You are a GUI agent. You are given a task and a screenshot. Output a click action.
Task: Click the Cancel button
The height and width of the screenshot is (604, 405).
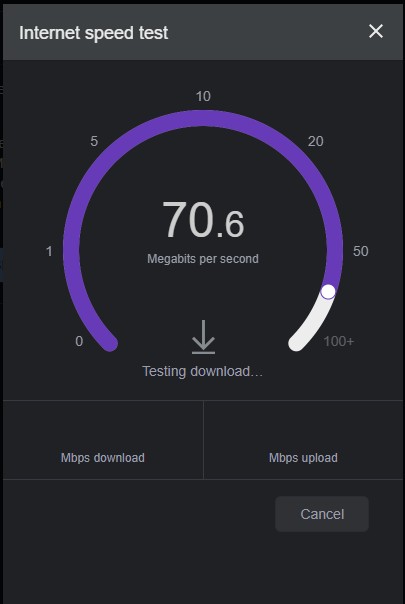[322, 514]
